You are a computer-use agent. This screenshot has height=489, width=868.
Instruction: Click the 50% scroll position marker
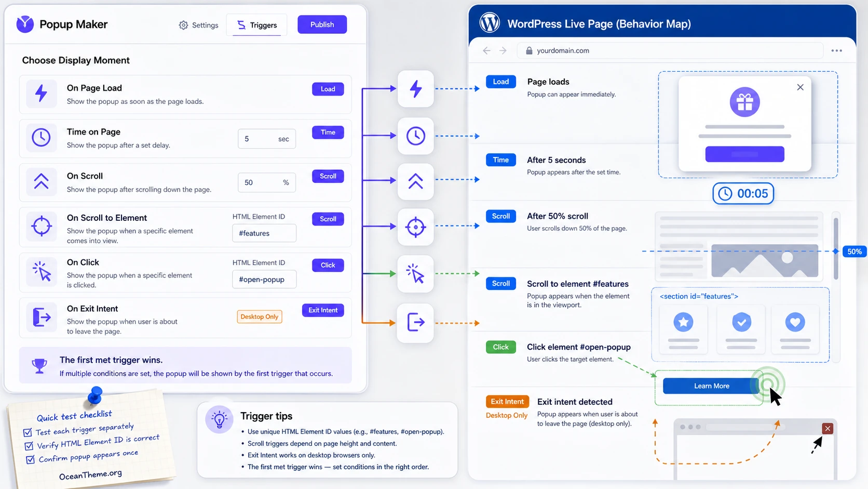tap(855, 252)
